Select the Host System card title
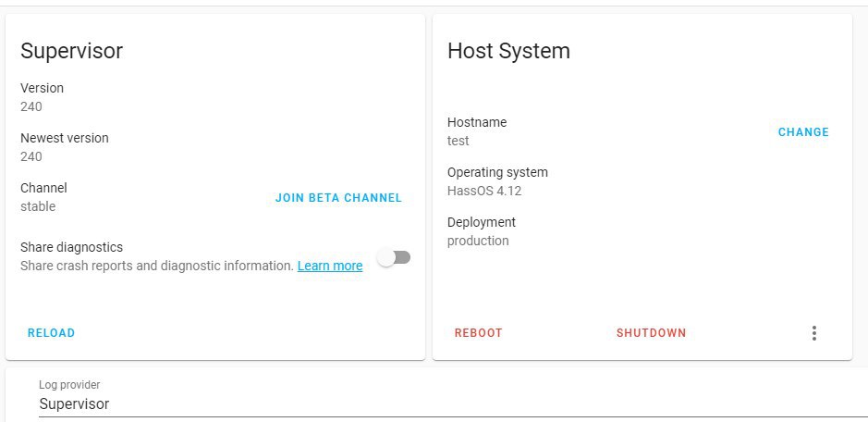Viewport: 868px width, 422px height. click(508, 51)
